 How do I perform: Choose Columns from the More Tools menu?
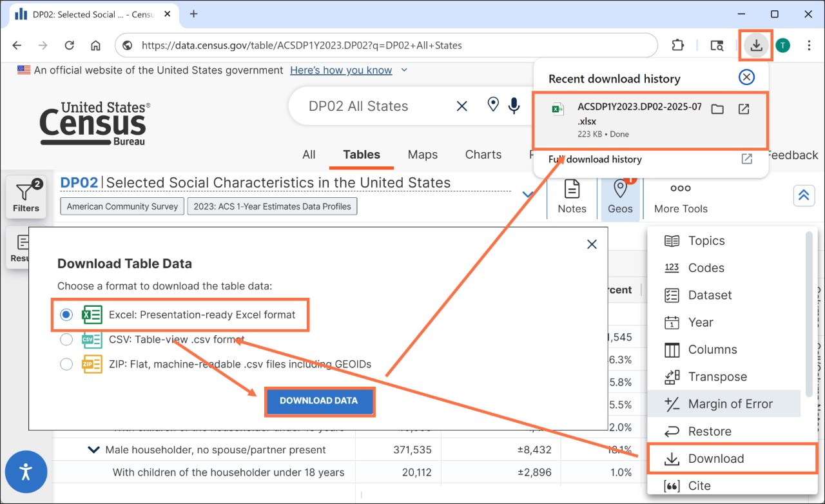pos(725,349)
